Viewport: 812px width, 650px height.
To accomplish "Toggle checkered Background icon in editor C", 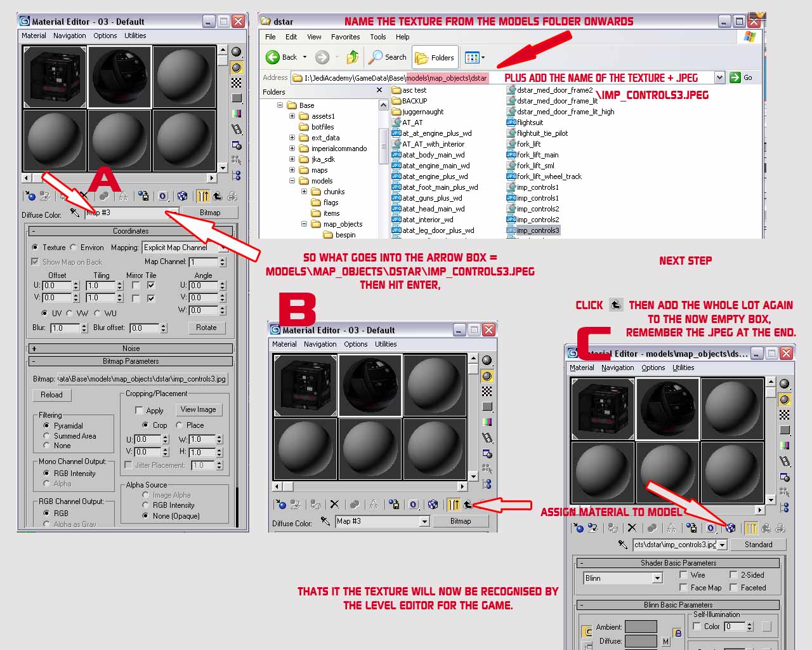I will pyautogui.click(x=785, y=415).
